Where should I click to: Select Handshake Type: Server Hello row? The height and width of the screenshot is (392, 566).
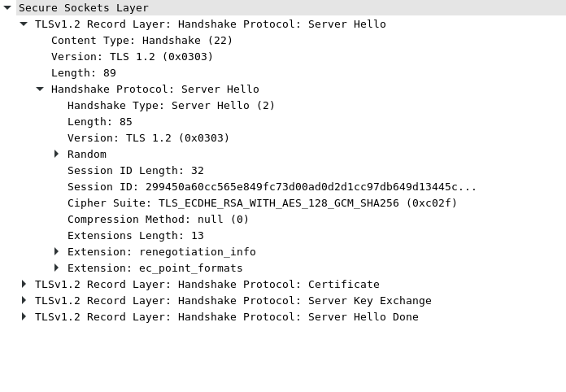pyautogui.click(x=171, y=106)
